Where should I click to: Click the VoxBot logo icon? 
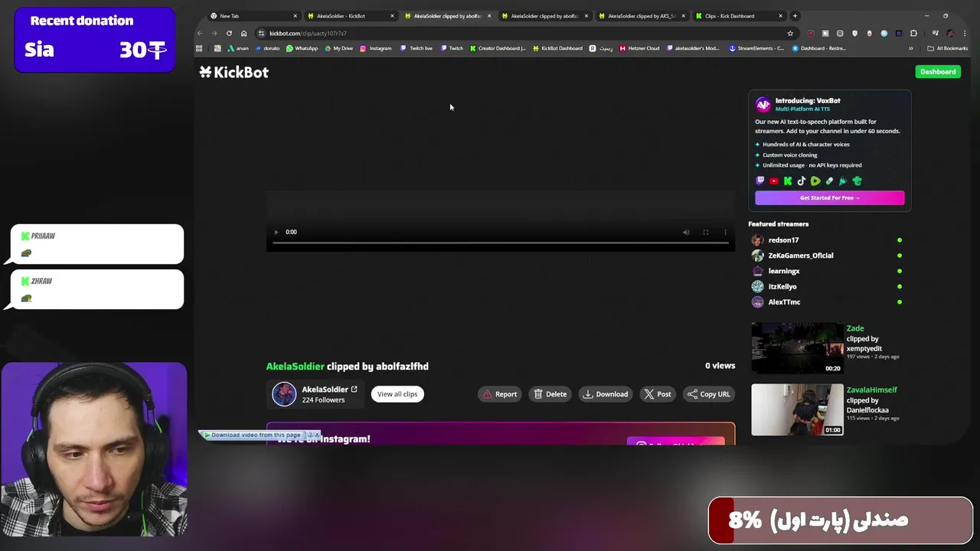[x=763, y=104]
